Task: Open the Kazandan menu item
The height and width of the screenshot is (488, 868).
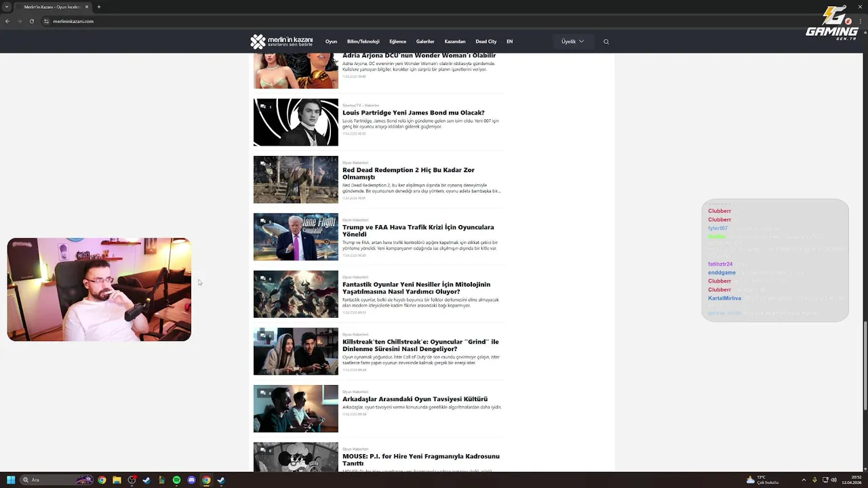Action: coord(455,41)
